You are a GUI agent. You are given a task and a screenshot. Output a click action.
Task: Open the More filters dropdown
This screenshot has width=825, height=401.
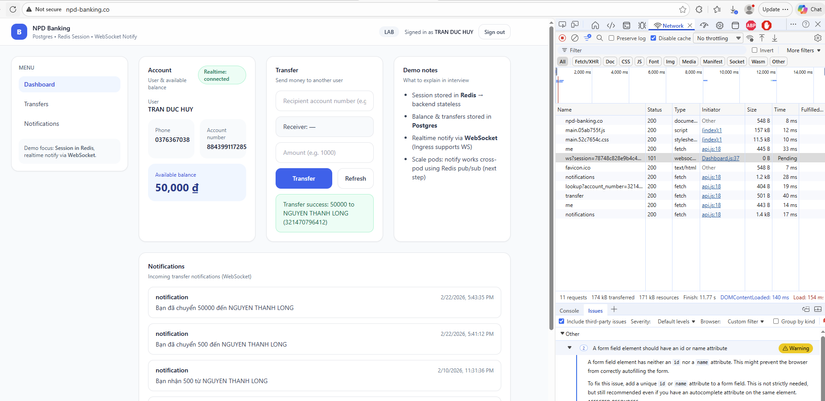point(803,51)
